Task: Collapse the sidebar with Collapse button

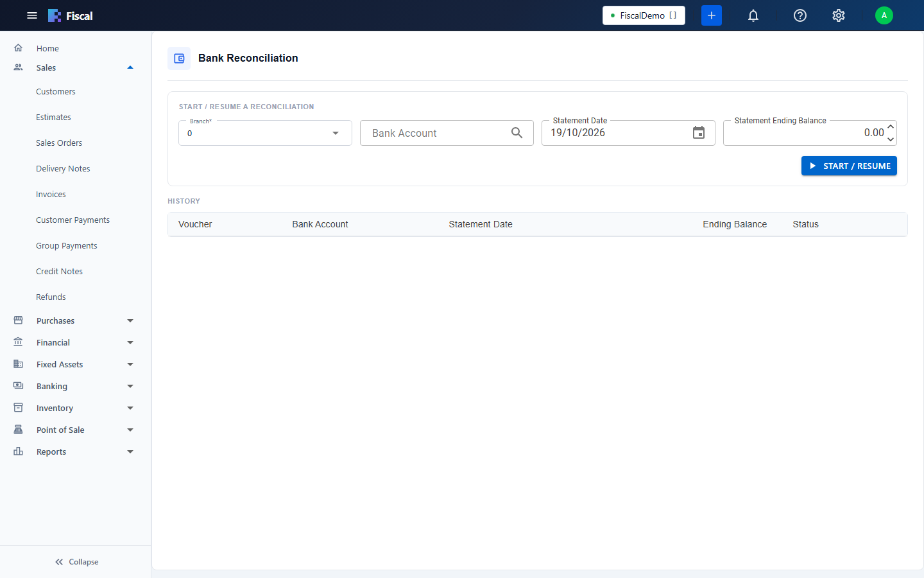Action: coord(76,562)
